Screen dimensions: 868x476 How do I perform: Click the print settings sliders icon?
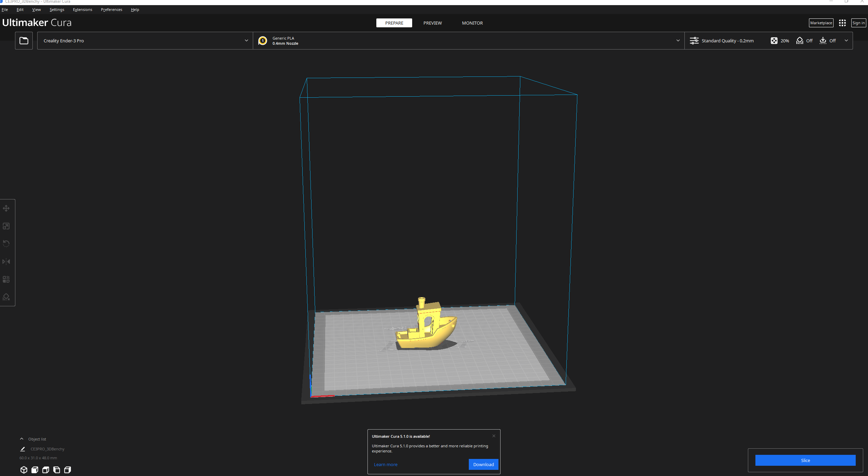tap(694, 41)
